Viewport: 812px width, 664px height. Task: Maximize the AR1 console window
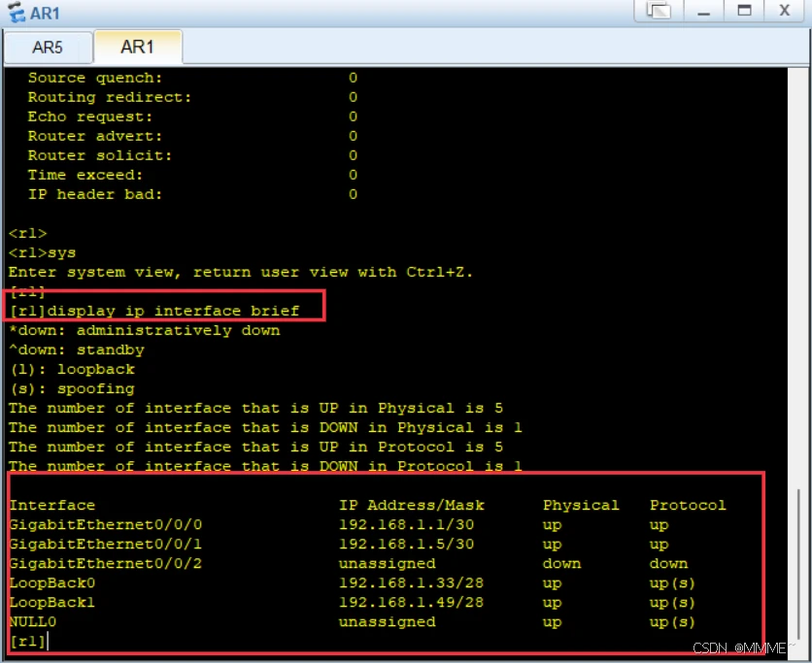pos(745,11)
